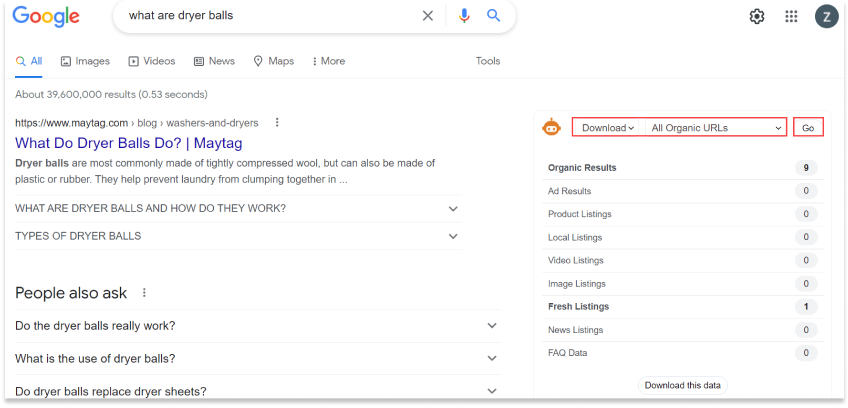The image size is (848, 408).
Task: Open three-dot menu beside Maytag URL
Action: click(x=277, y=123)
